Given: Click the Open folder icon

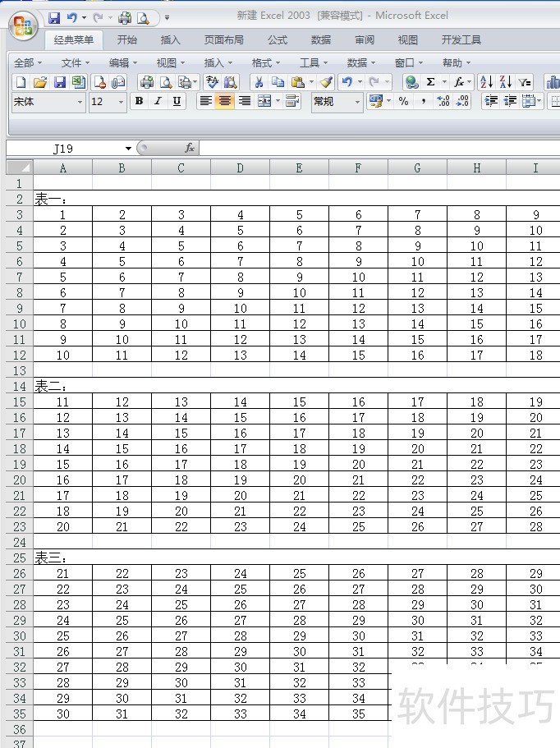Looking at the screenshot, I should pyautogui.click(x=40, y=83).
